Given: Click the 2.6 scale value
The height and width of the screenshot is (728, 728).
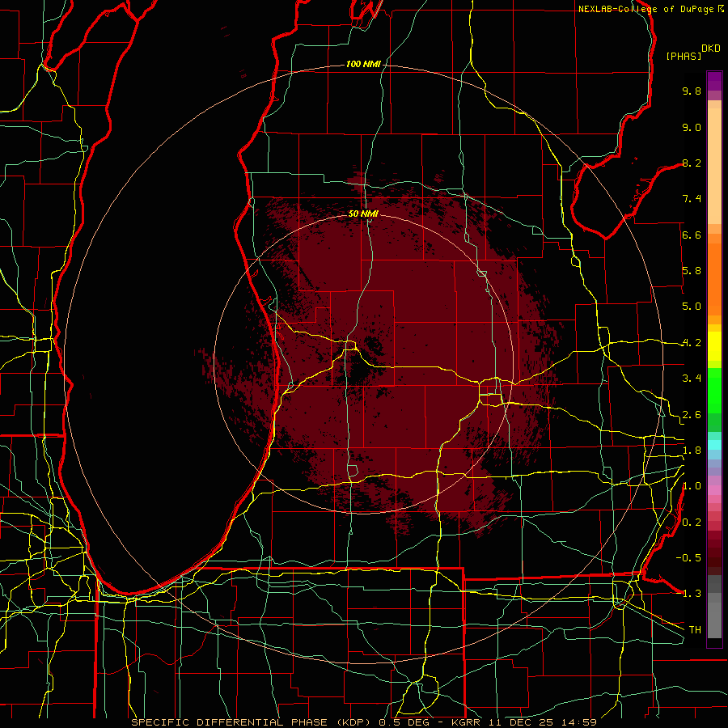Looking at the screenshot, I should coord(692,415).
